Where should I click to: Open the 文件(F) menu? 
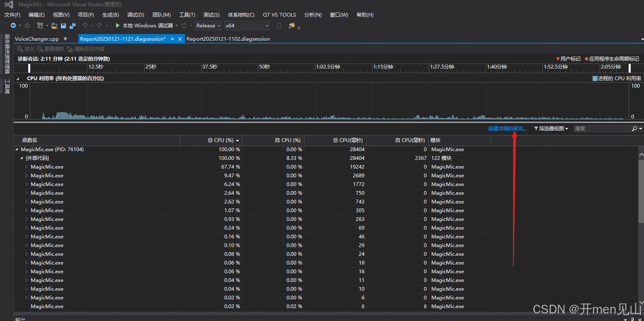click(x=12, y=15)
